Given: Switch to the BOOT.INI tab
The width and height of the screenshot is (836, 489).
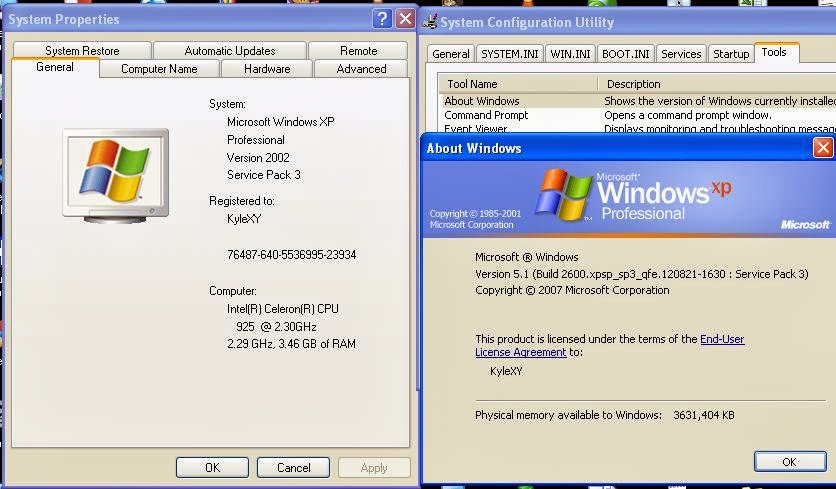Looking at the screenshot, I should pos(625,54).
